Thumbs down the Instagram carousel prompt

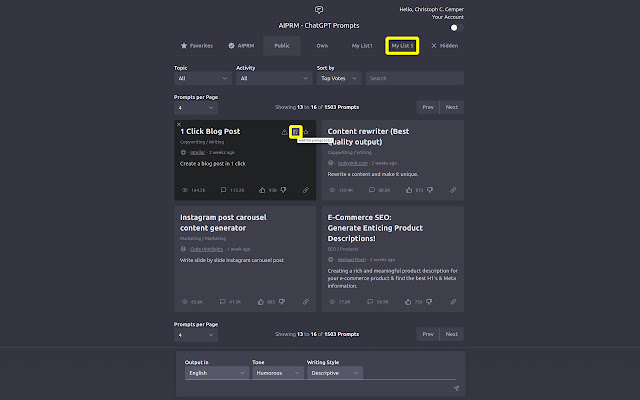[282, 302]
